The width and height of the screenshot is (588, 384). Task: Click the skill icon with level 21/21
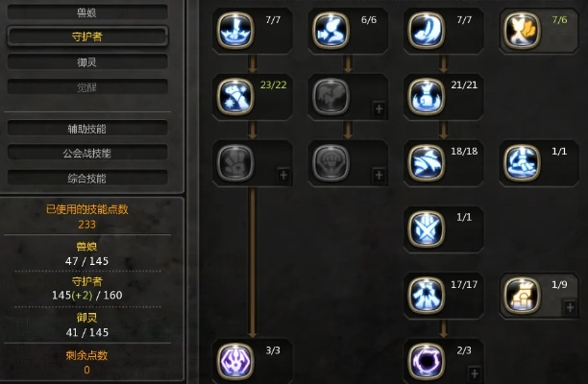point(426,97)
